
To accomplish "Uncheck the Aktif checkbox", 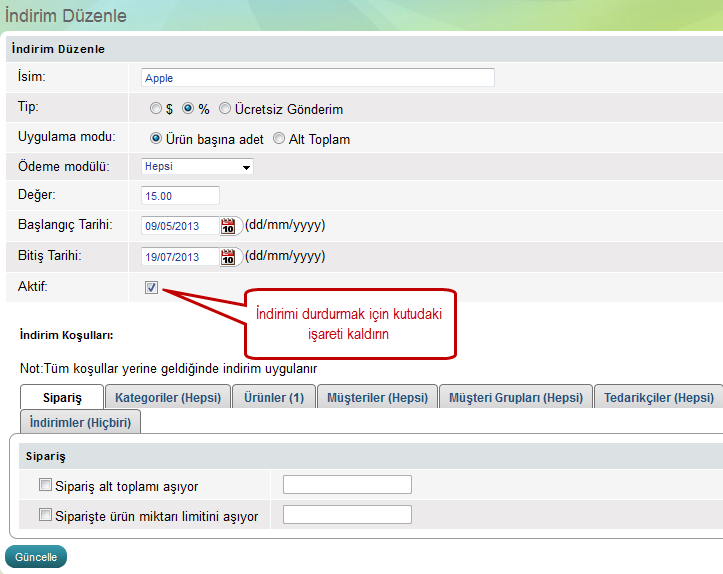I will (x=152, y=288).
